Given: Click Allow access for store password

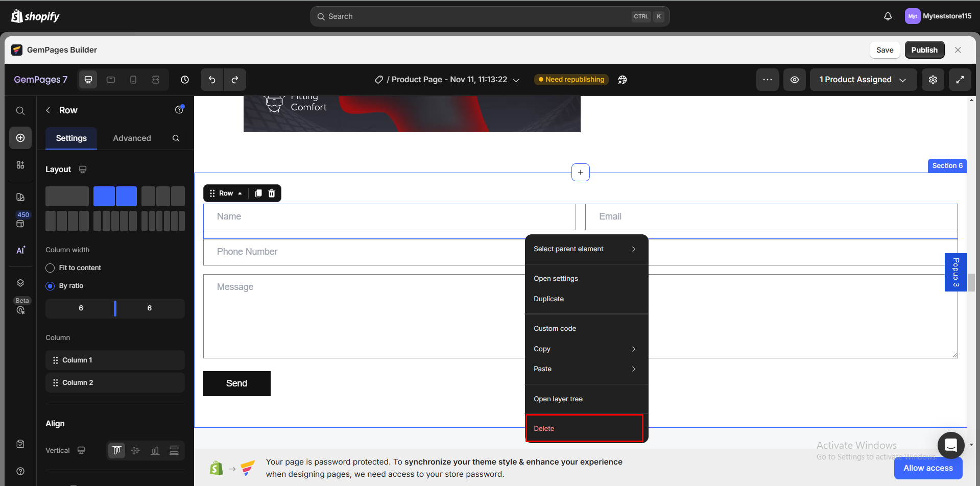Looking at the screenshot, I should 927,468.
